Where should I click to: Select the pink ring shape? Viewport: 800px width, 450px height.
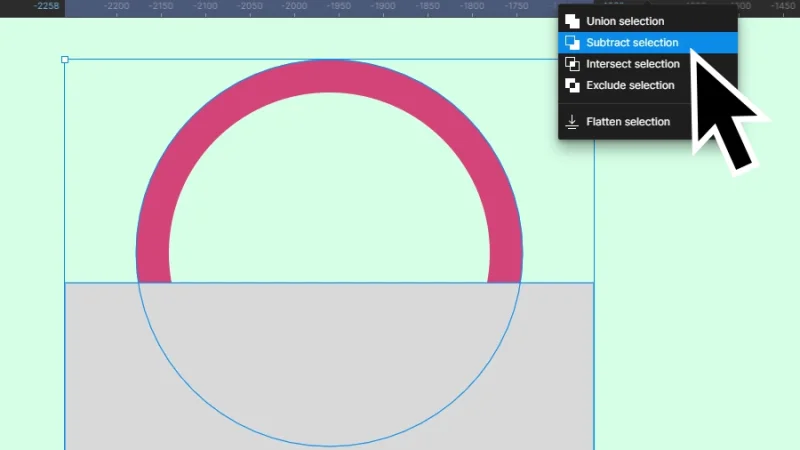click(329, 77)
